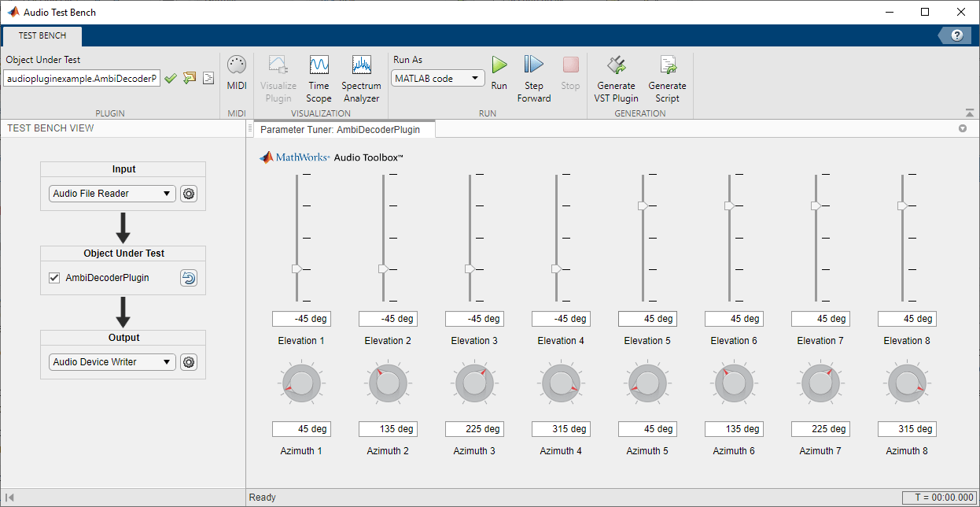Click the Elevation 4 value field
This screenshot has width=980, height=507.
pyautogui.click(x=561, y=319)
